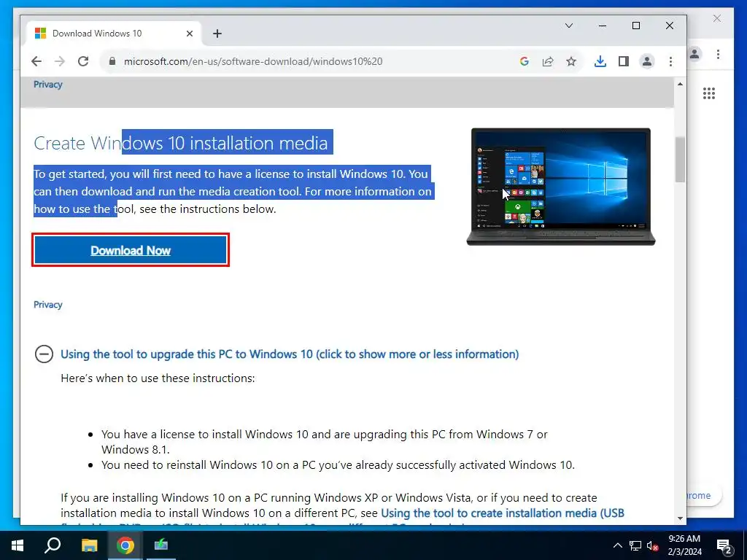Show hidden system tray icons

pos(617,545)
